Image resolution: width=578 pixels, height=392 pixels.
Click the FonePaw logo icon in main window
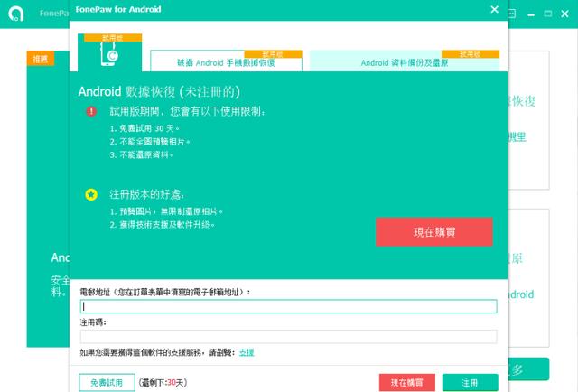pos(16,14)
